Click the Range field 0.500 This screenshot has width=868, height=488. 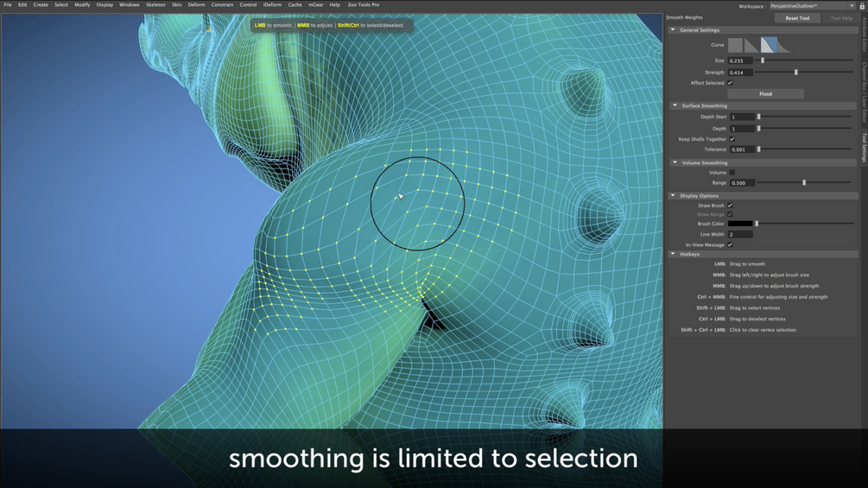(x=742, y=182)
